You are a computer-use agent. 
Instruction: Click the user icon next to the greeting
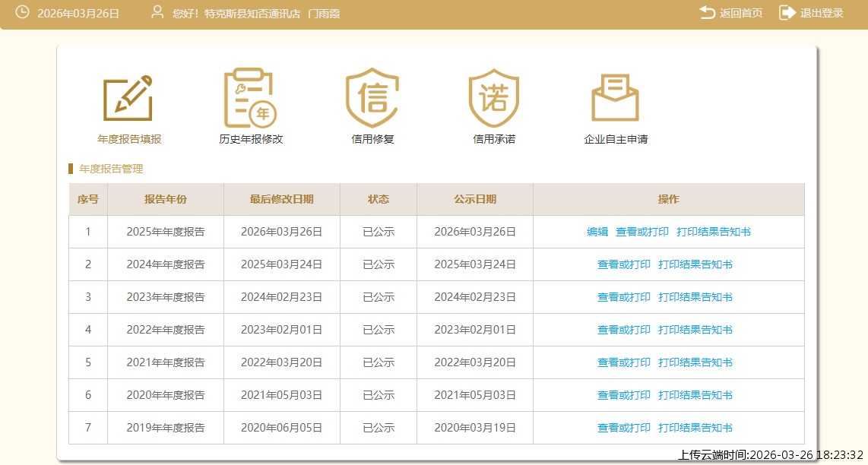pyautogui.click(x=158, y=11)
